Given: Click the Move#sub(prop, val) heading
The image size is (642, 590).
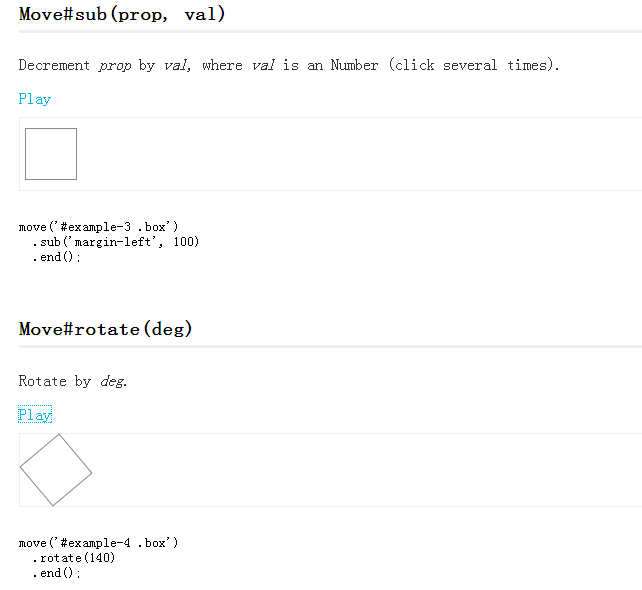Looking at the screenshot, I should [x=122, y=14].
